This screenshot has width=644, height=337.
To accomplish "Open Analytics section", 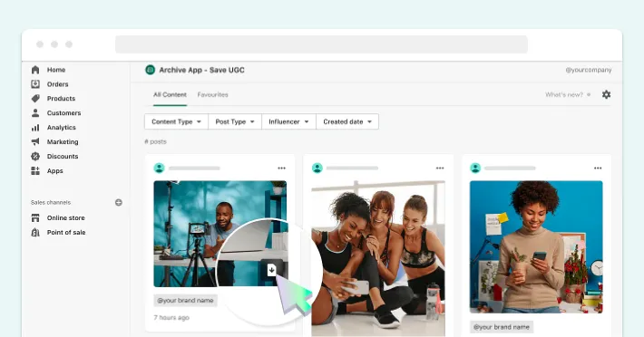I will click(x=61, y=128).
